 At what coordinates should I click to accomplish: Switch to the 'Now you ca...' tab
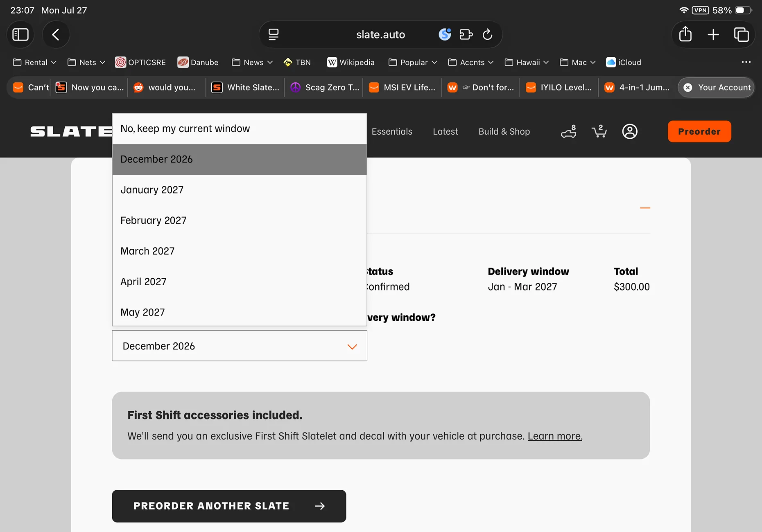pos(89,87)
